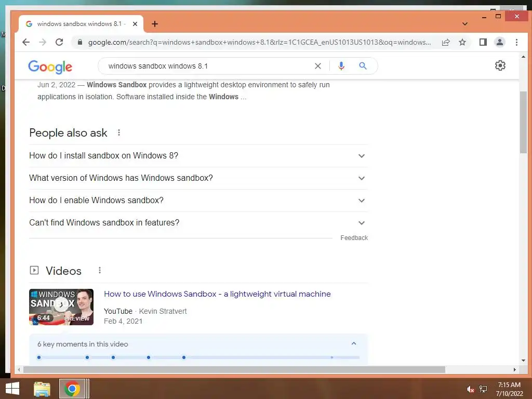
Task: Expand 'Can't find Windows sandbox in features?'
Action: pyautogui.click(x=198, y=222)
